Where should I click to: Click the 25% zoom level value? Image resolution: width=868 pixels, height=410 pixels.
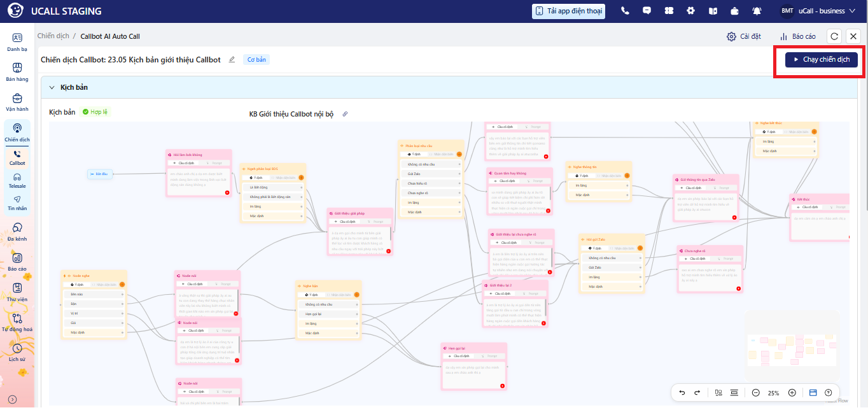774,393
